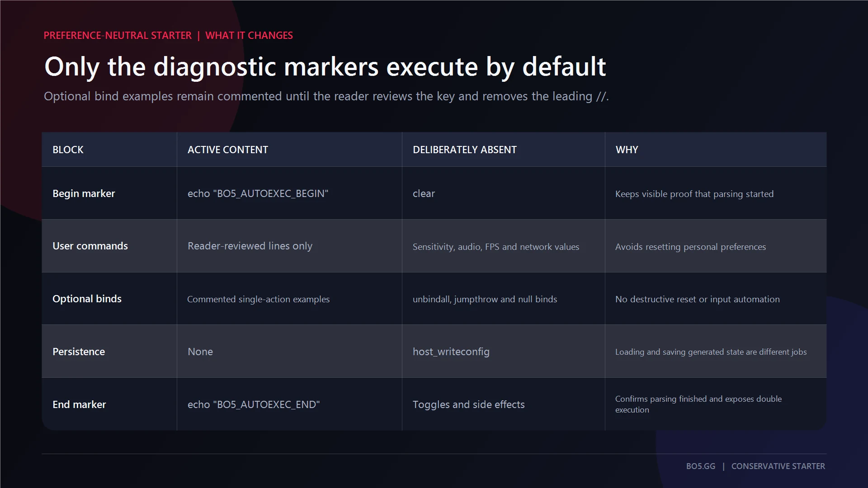Click the echo "BO5_AUTOEXEC_BEGIN" cell
The image size is (868, 488).
point(258,193)
